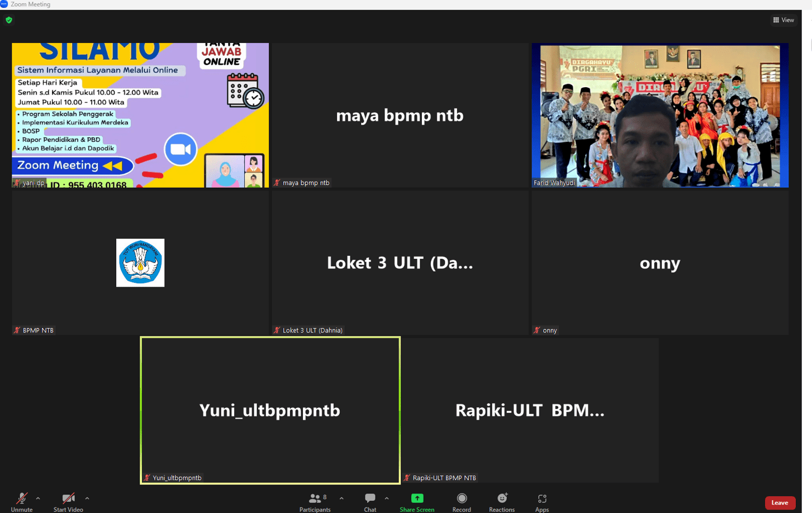The image size is (812, 513).
Task: Click the Farid Wahyudi name label
Action: coord(554,183)
